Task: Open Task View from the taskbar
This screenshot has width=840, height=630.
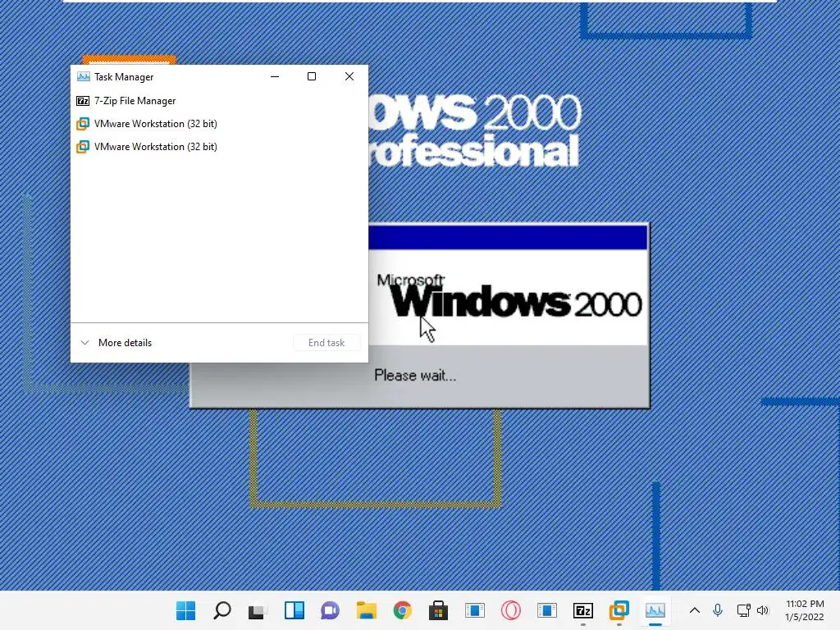Action: point(258,610)
